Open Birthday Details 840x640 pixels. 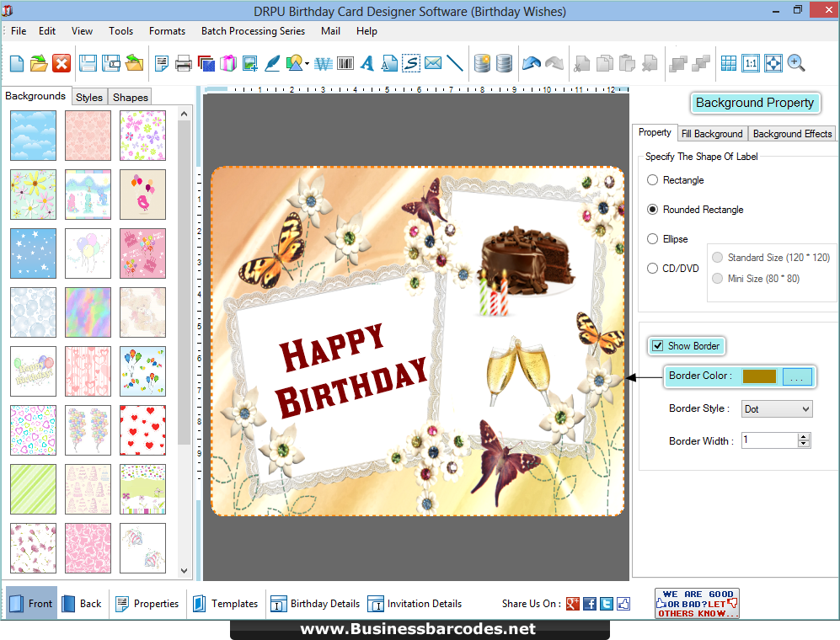pyautogui.click(x=315, y=604)
